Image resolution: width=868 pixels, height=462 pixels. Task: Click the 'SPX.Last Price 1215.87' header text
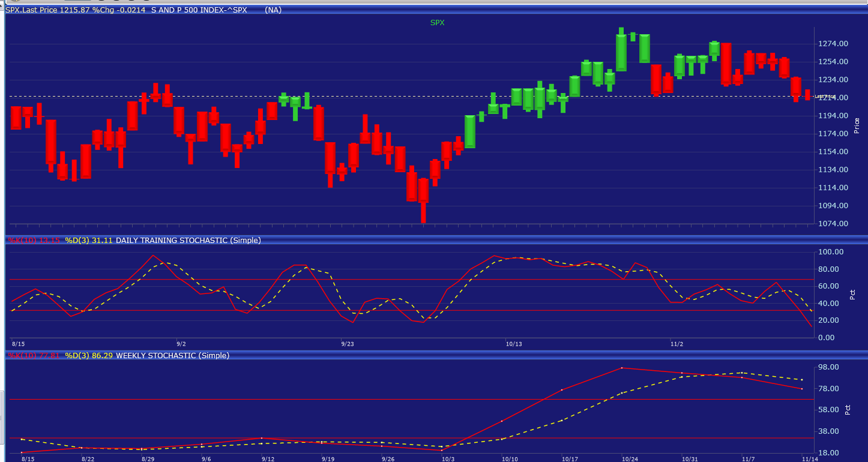point(47,10)
